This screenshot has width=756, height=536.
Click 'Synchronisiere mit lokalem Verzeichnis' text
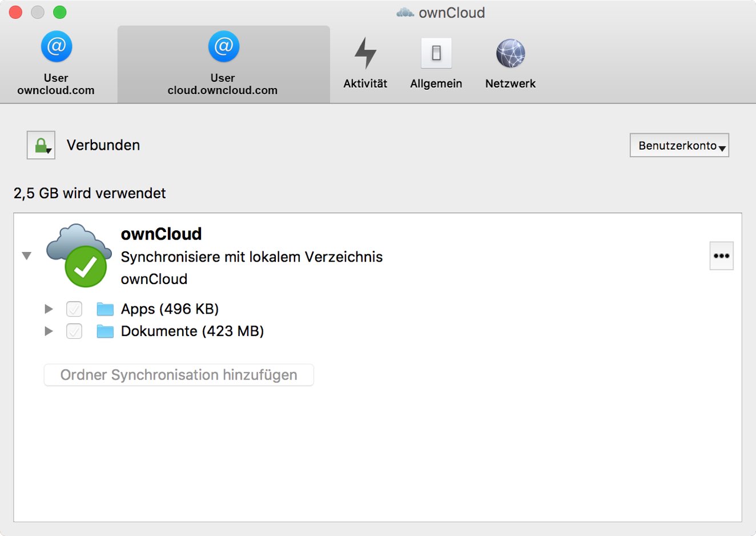(252, 257)
